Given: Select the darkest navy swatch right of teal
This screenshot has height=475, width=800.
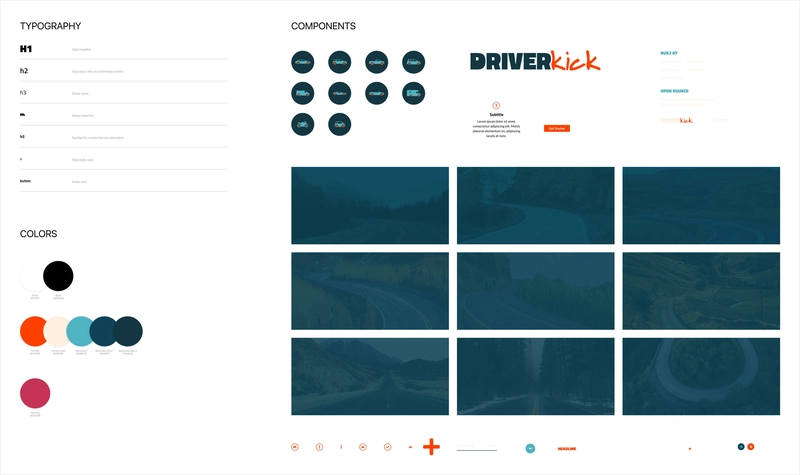Looking at the screenshot, I should [128, 331].
